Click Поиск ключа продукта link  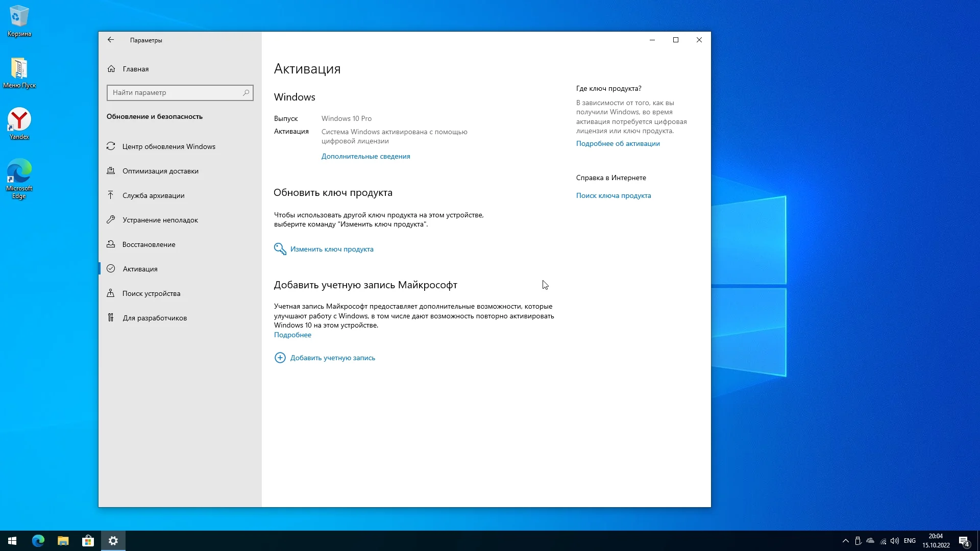click(x=613, y=196)
